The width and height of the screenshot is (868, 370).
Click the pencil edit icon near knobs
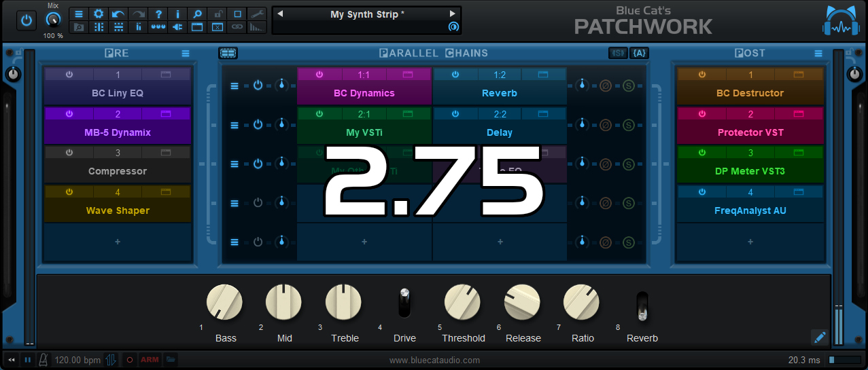click(x=819, y=337)
